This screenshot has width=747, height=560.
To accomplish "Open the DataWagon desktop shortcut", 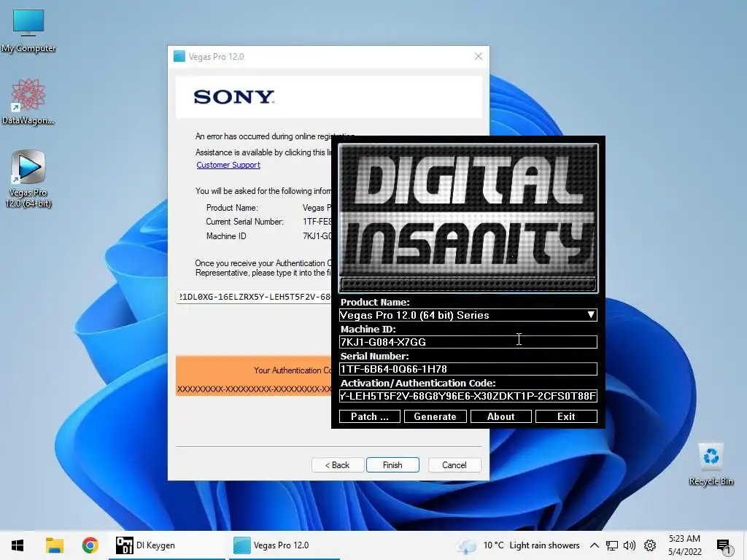I will (x=28, y=102).
